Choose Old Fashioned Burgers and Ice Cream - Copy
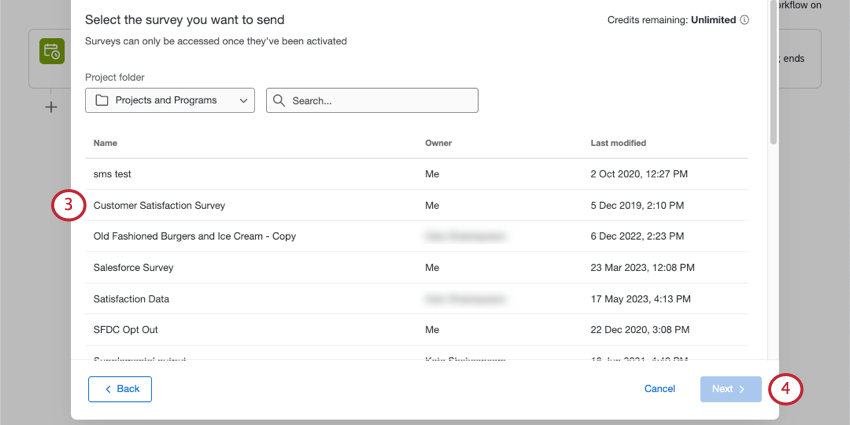This screenshot has width=850, height=425. click(x=195, y=236)
